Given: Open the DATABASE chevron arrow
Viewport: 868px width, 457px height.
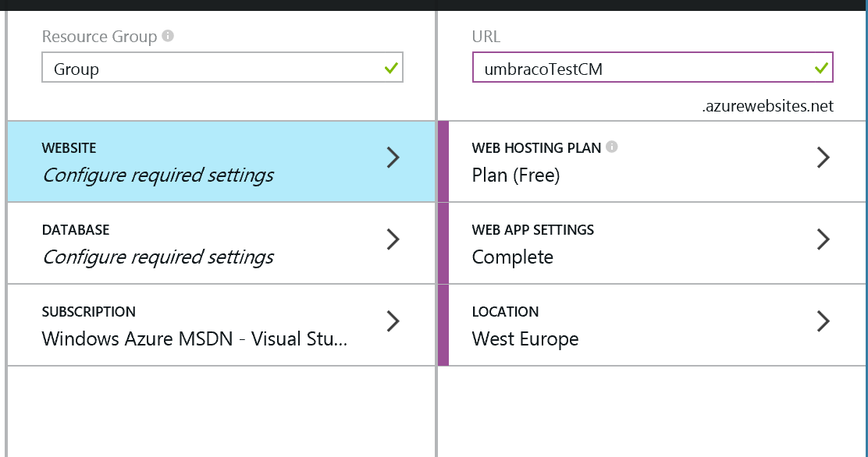Looking at the screenshot, I should tap(393, 239).
